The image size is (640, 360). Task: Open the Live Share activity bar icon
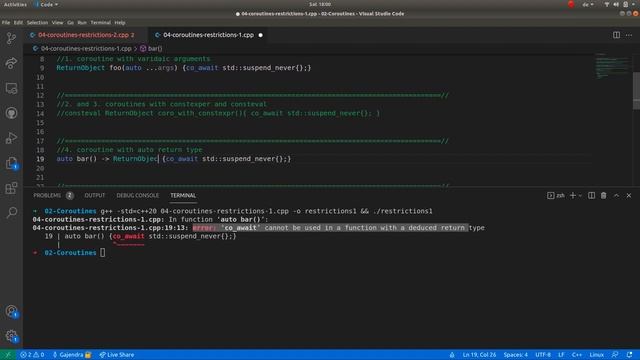11,63
